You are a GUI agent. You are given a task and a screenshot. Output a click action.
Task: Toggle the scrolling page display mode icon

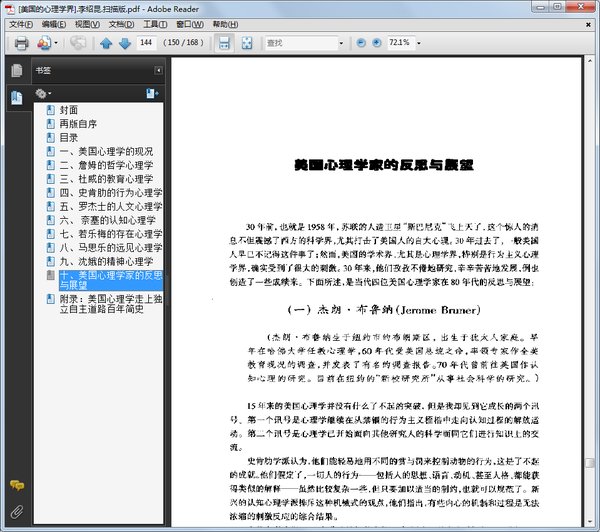click(x=224, y=43)
